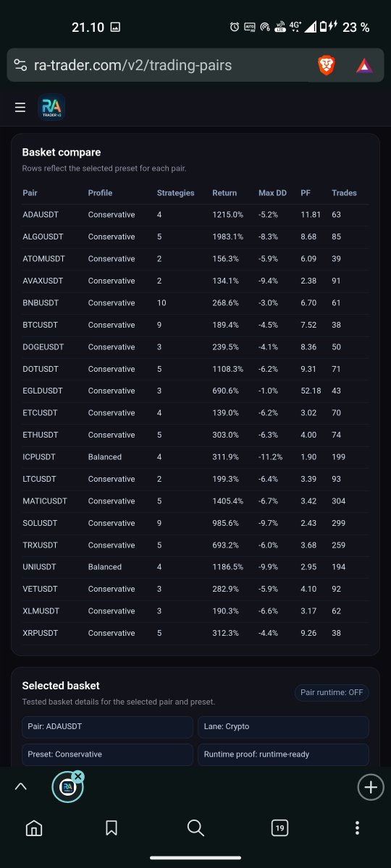The image size is (391, 868).
Task: Tap the RA Trader v2 logo
Action: (51, 108)
